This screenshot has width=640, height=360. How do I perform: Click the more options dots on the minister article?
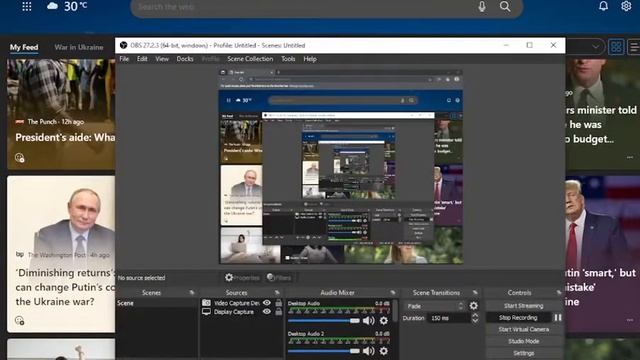pos(630,157)
